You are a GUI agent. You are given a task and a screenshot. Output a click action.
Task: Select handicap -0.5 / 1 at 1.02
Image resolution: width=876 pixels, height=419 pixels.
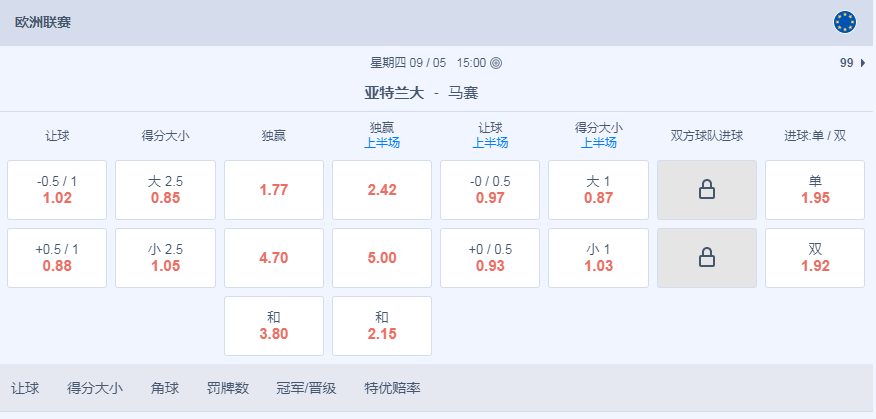[57, 190]
